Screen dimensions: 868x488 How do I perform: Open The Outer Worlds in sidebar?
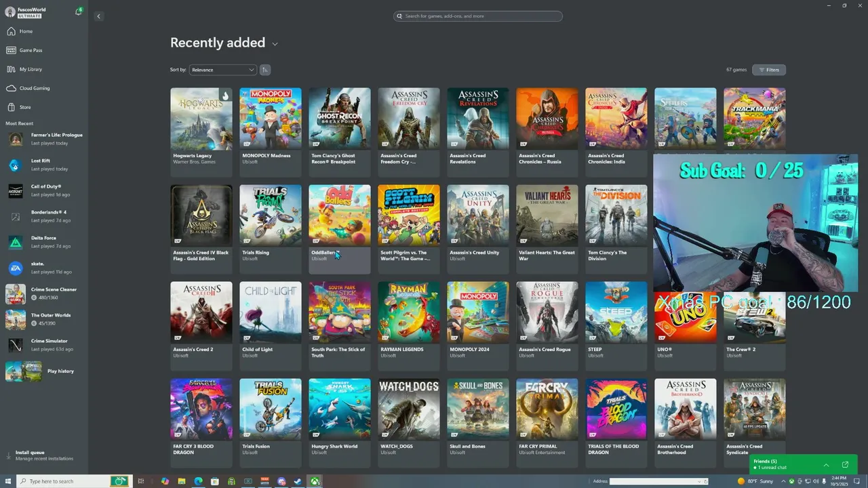(45, 319)
